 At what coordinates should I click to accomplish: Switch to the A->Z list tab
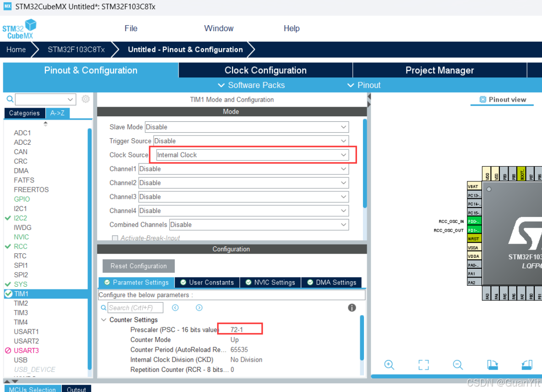57,113
